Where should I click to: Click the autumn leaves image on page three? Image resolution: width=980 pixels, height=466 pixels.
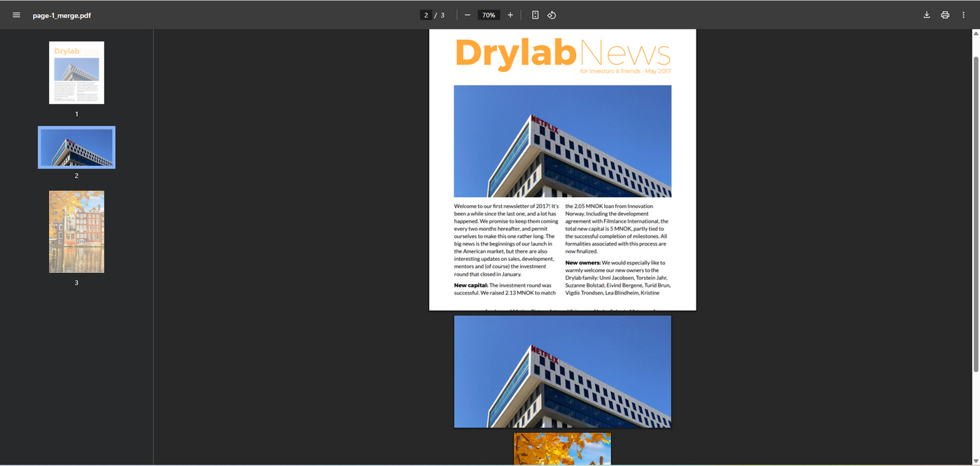[562, 449]
